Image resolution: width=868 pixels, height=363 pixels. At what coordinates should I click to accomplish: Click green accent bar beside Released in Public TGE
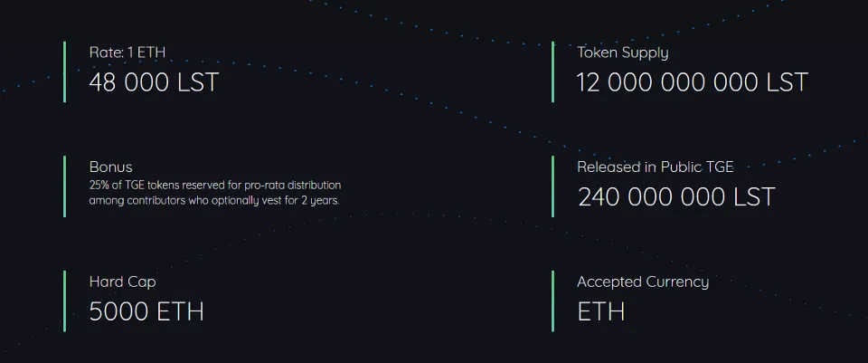552,186
